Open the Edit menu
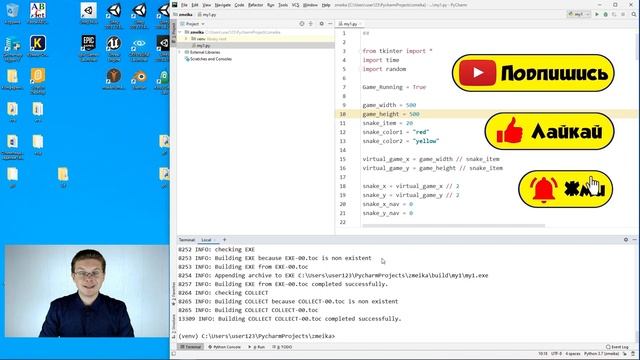 coord(195,5)
